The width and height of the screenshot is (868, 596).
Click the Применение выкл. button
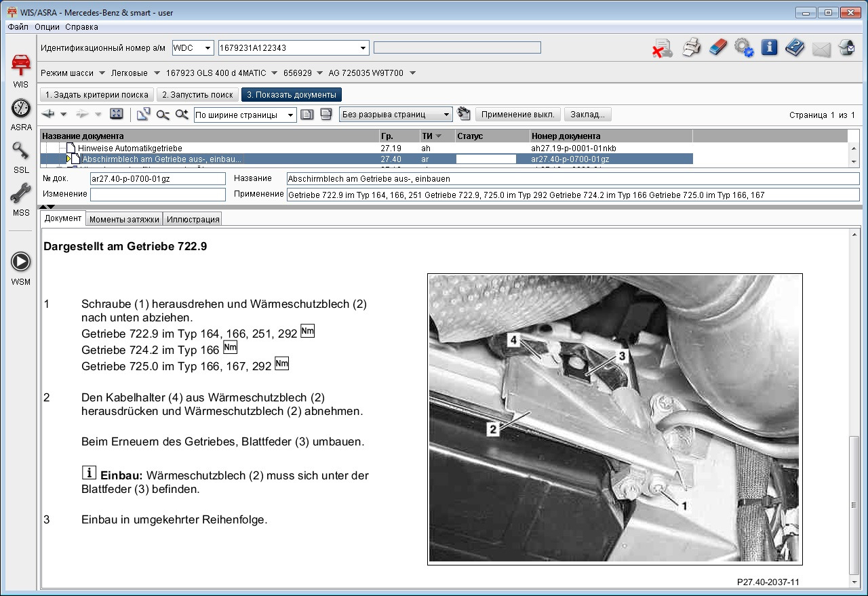(518, 115)
